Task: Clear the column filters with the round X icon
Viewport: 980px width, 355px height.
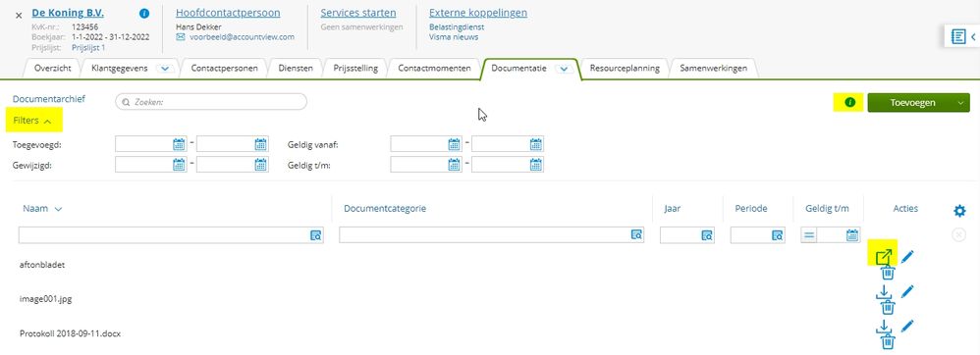Action: (x=958, y=234)
